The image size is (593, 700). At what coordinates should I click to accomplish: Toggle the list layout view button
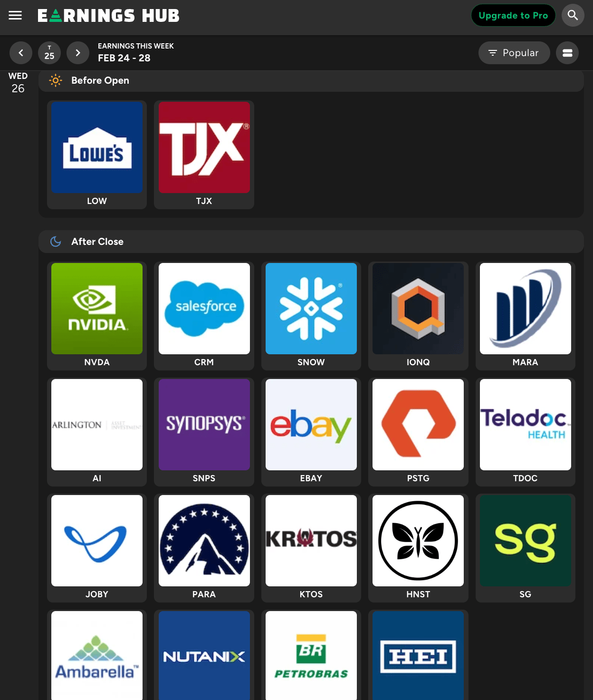[567, 53]
